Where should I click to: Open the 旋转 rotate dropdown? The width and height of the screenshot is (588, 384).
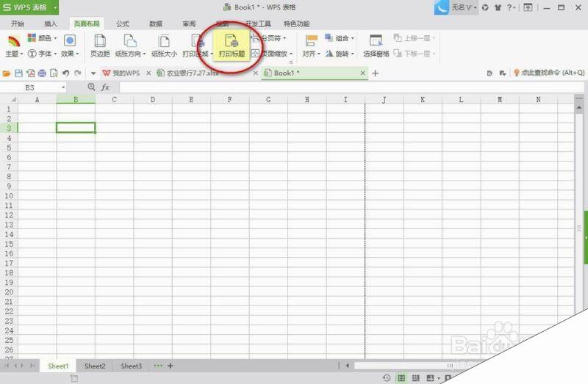point(340,54)
